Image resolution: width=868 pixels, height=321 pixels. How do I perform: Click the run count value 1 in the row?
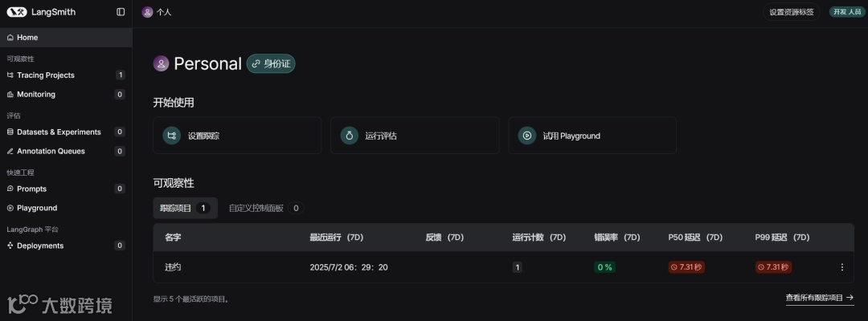point(517,267)
